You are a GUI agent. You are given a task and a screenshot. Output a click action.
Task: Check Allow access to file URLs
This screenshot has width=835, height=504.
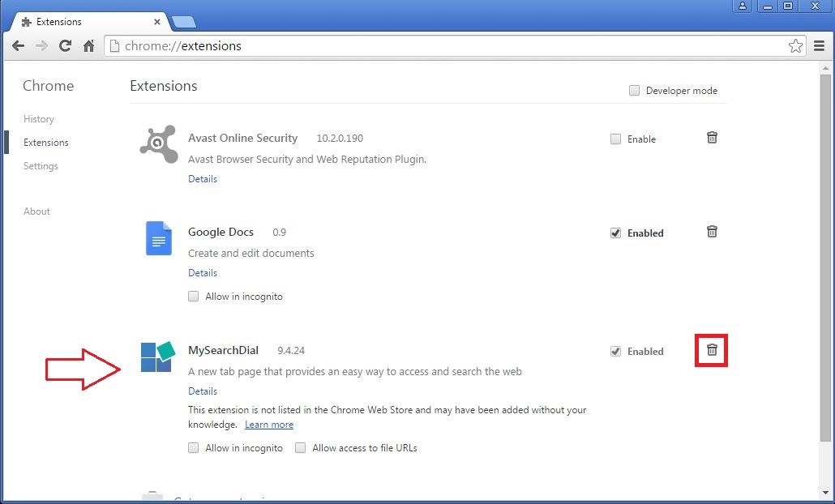point(300,447)
